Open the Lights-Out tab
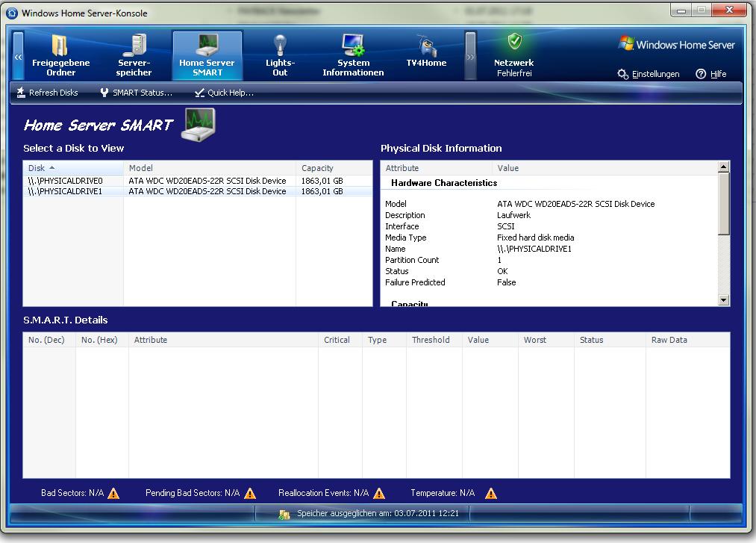The height and width of the screenshot is (543, 756). 280,55
